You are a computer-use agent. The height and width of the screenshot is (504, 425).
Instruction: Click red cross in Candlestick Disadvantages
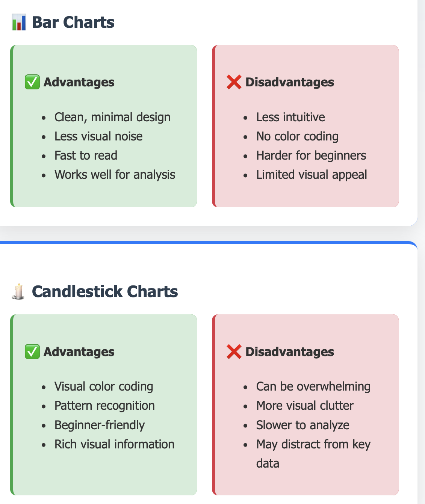pyautogui.click(x=234, y=352)
